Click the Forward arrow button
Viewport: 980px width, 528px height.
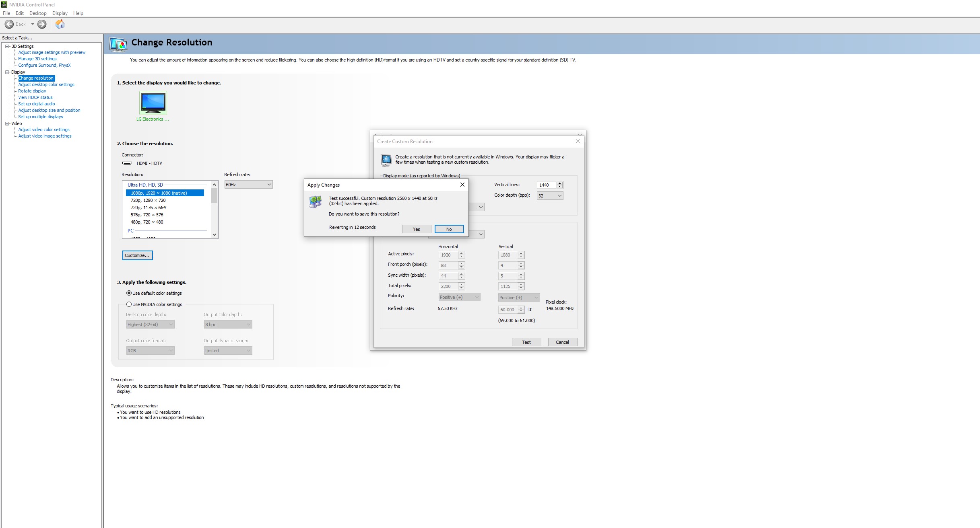click(x=42, y=24)
